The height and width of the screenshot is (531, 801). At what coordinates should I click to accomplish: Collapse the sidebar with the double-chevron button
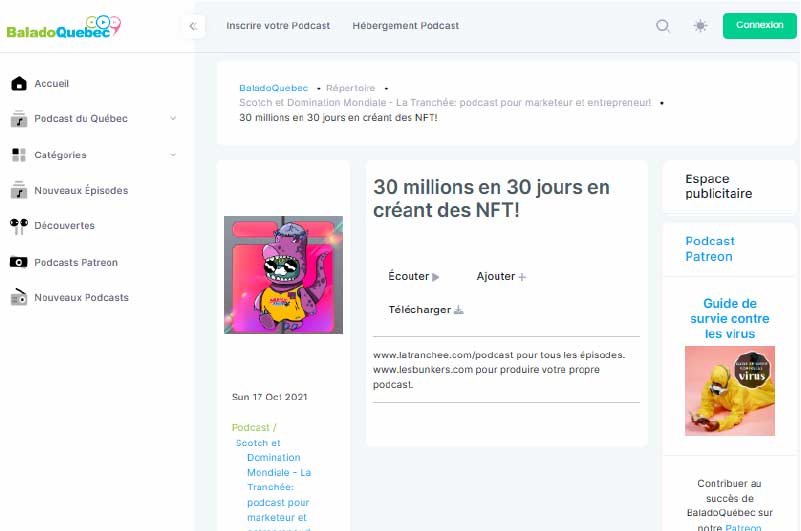(193, 26)
